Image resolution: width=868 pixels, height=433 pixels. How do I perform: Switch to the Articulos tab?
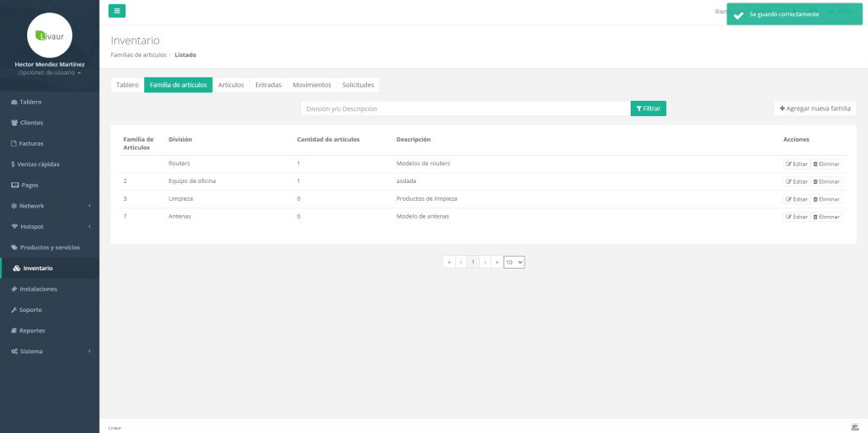231,85
